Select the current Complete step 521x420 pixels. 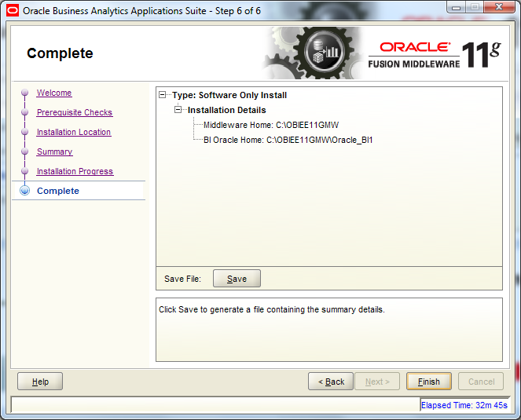pyautogui.click(x=58, y=191)
